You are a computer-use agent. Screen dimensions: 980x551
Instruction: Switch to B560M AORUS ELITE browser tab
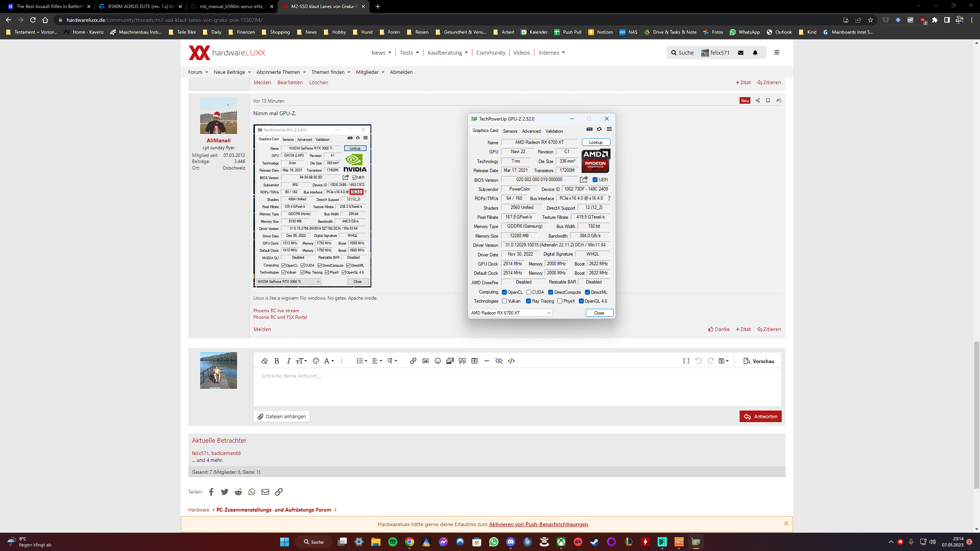(140, 7)
